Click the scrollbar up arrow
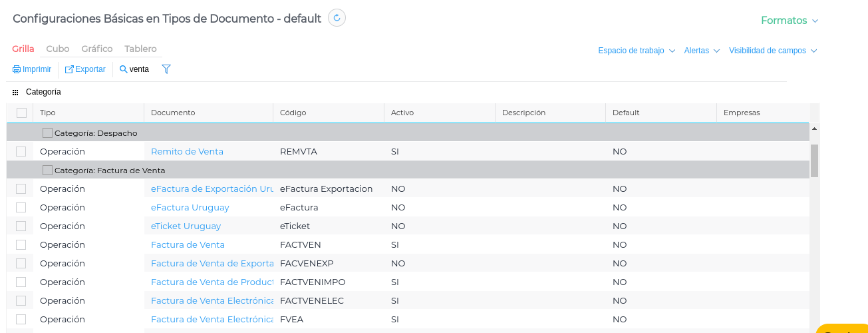868x333 pixels. coord(814,128)
